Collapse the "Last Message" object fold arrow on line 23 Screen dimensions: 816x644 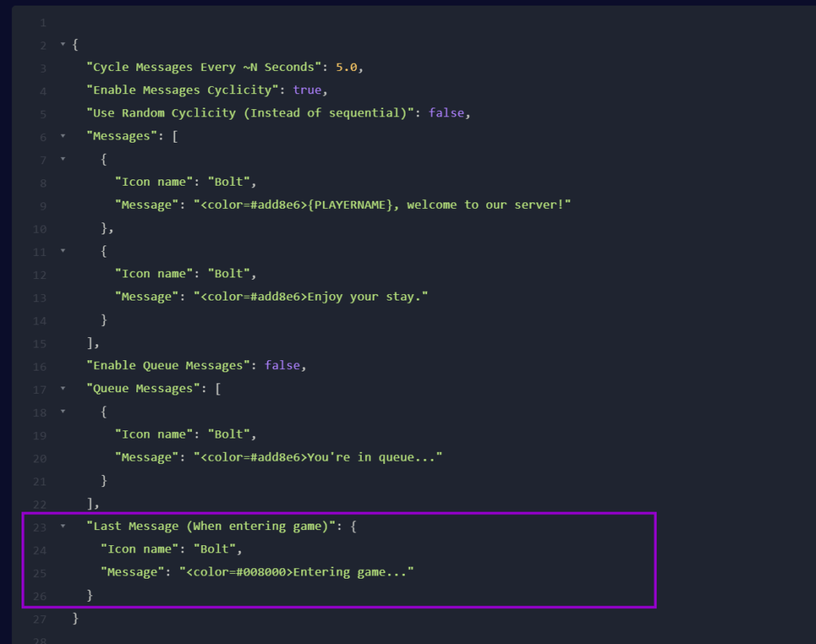[x=62, y=526]
